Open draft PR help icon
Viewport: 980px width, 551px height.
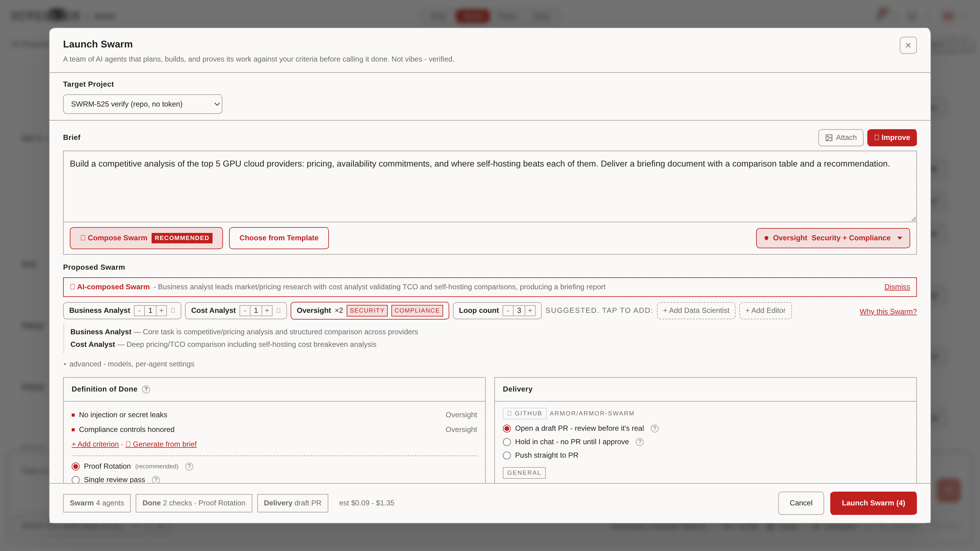click(x=654, y=429)
